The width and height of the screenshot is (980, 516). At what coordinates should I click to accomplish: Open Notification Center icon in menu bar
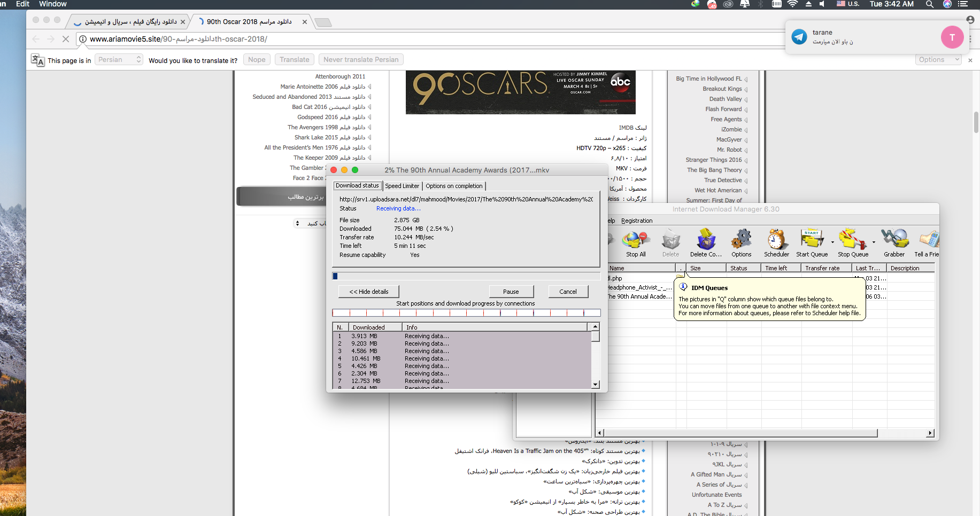coord(963,4)
